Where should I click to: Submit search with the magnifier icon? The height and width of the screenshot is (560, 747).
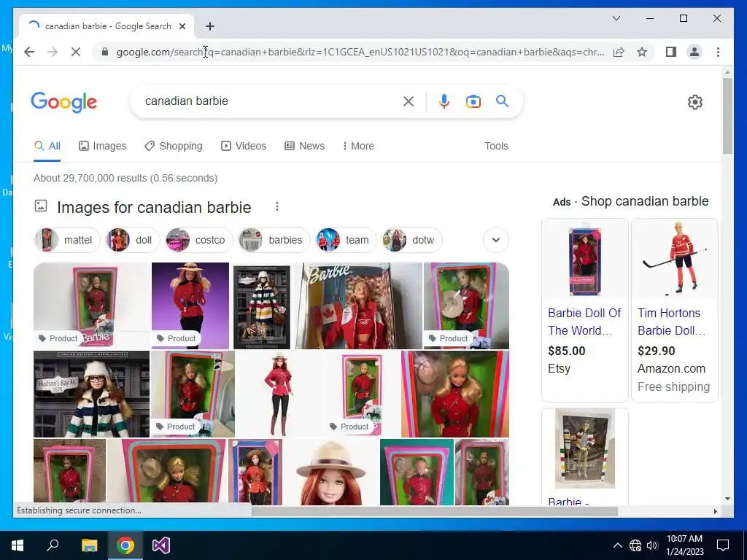pyautogui.click(x=502, y=101)
